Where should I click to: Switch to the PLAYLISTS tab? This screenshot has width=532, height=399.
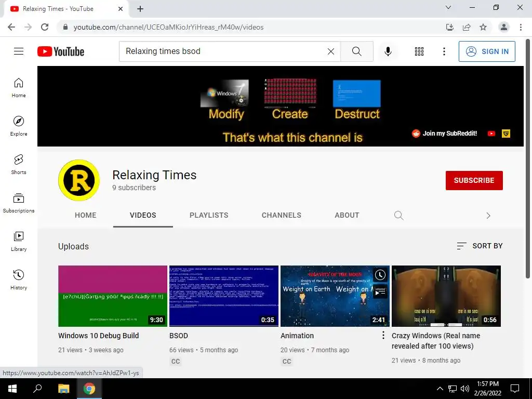(209, 215)
